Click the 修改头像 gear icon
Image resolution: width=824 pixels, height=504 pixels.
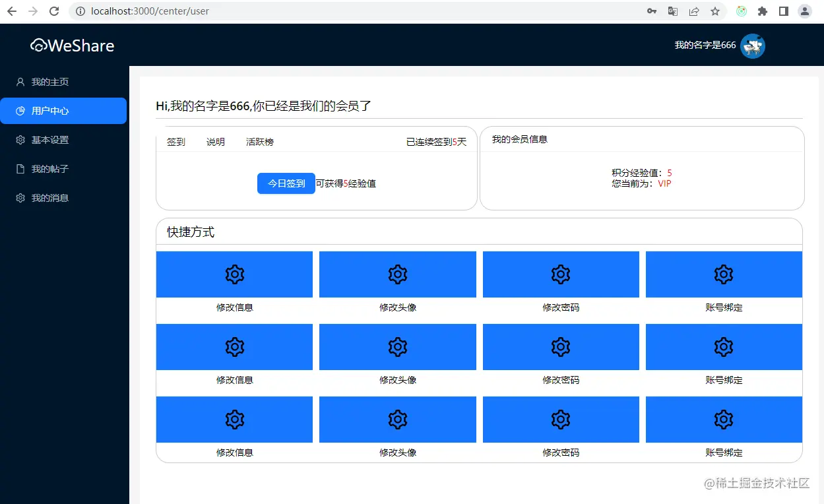(397, 274)
